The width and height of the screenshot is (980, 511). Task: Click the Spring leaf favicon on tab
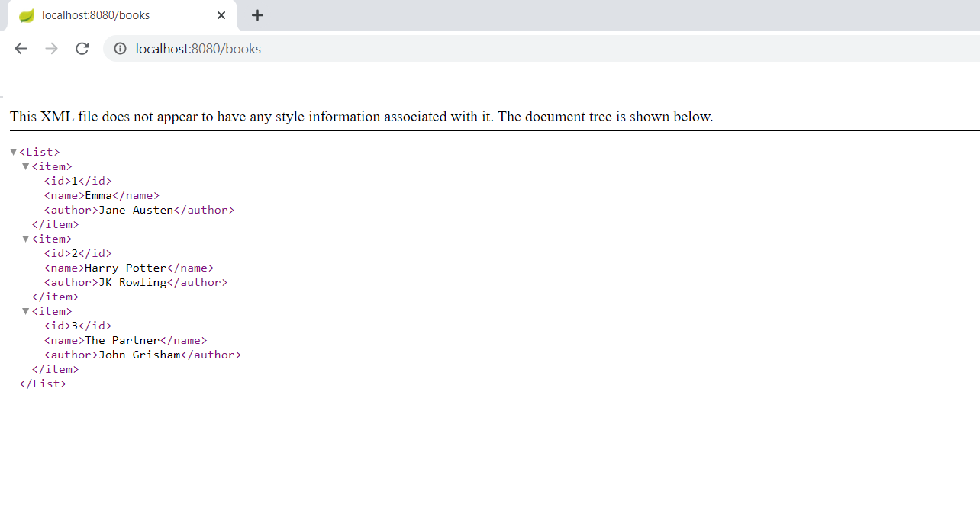[x=27, y=15]
